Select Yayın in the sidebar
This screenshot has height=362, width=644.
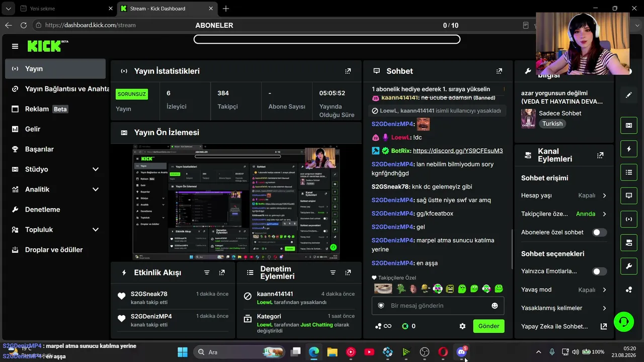pyautogui.click(x=55, y=68)
